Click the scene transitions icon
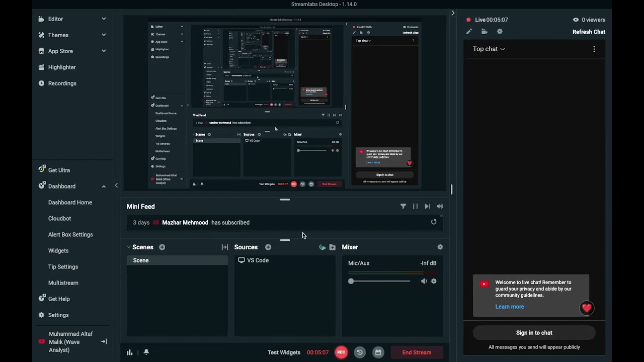The height and width of the screenshot is (362, 644). [225, 247]
